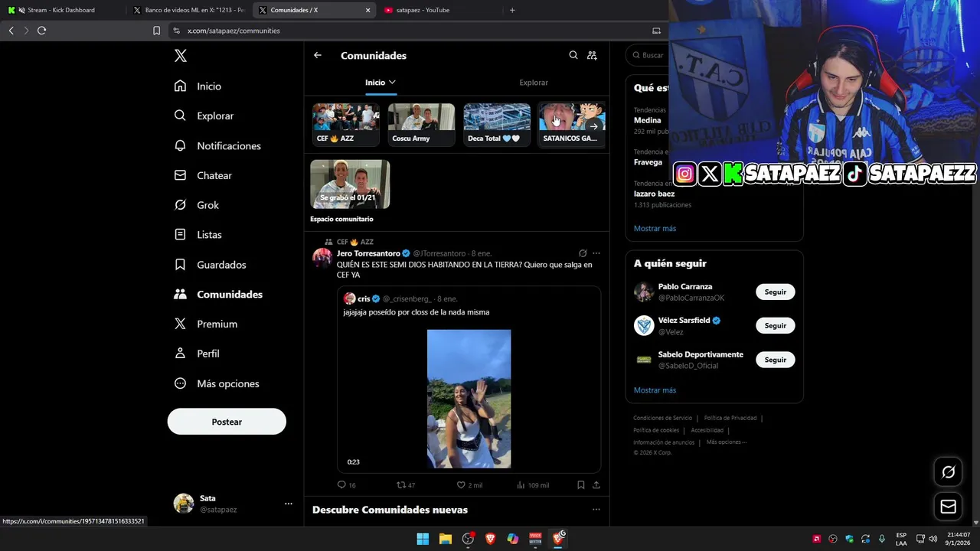
Task: Switch to the Explorar tab in Comunidades
Action: (534, 83)
